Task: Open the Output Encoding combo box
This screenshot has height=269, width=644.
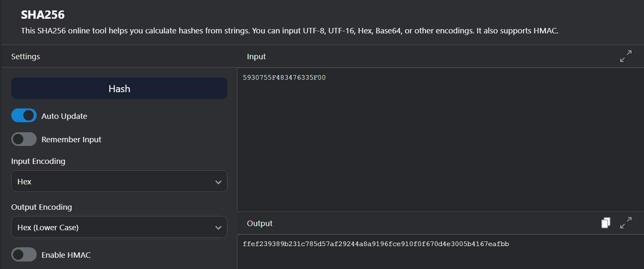Action: [x=119, y=227]
